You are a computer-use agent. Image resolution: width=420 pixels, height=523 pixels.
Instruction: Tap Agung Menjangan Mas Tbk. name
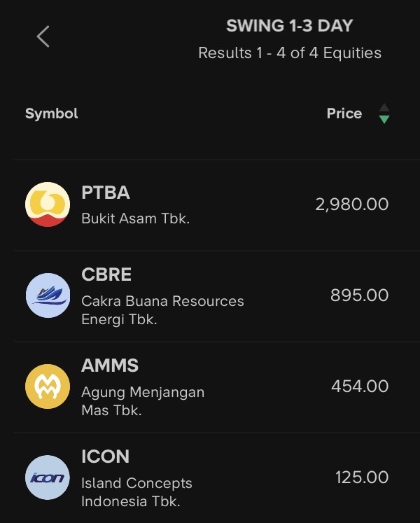coord(143,401)
